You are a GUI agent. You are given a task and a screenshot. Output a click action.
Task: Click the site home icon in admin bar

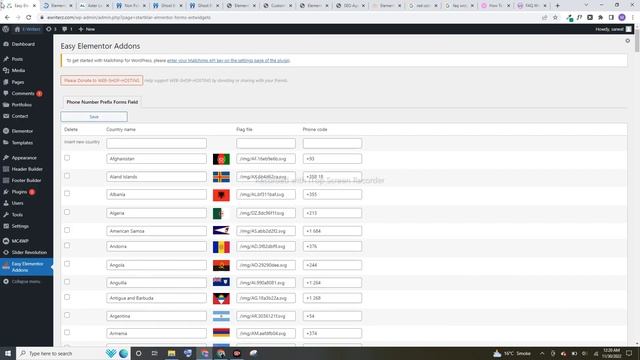[x=17, y=29]
